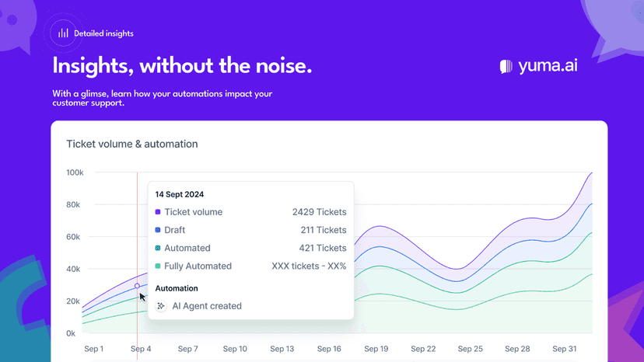This screenshot has width=644, height=362.
Task: Click the subtitle about automations impact
Action: pyautogui.click(x=163, y=98)
